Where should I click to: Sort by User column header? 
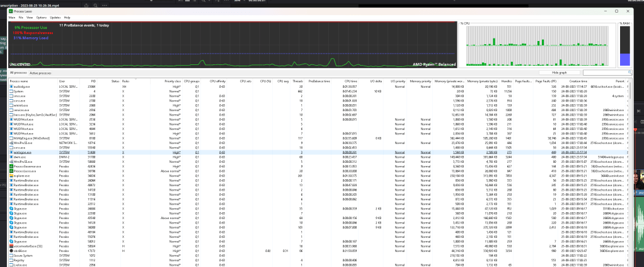(x=68, y=81)
